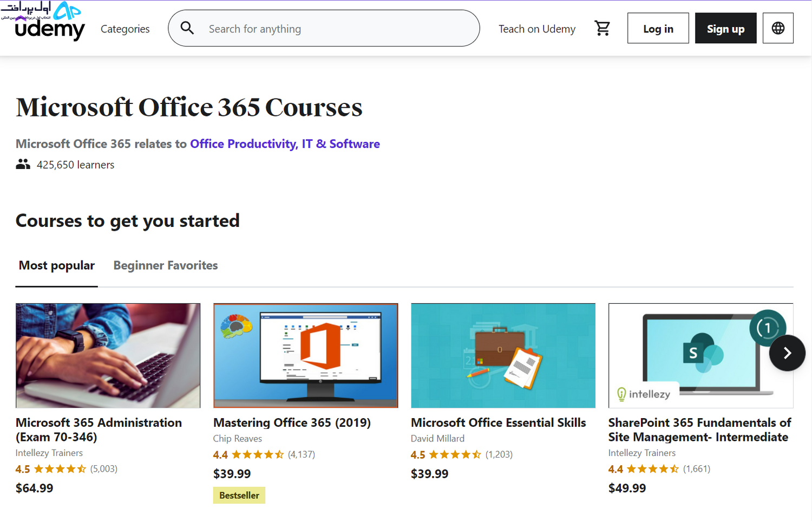Click the star rating of Mastering Office 365

click(258, 454)
